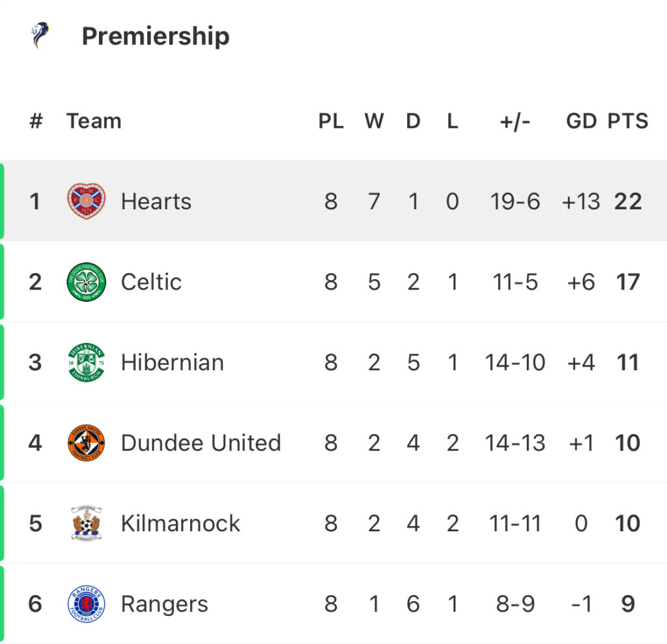Click the Celtic club crest

87,282
